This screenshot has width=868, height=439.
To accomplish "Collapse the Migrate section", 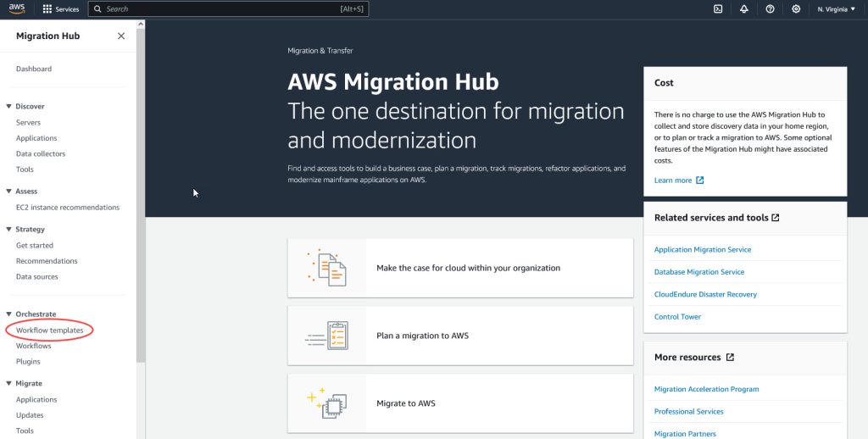I will pos(8,383).
